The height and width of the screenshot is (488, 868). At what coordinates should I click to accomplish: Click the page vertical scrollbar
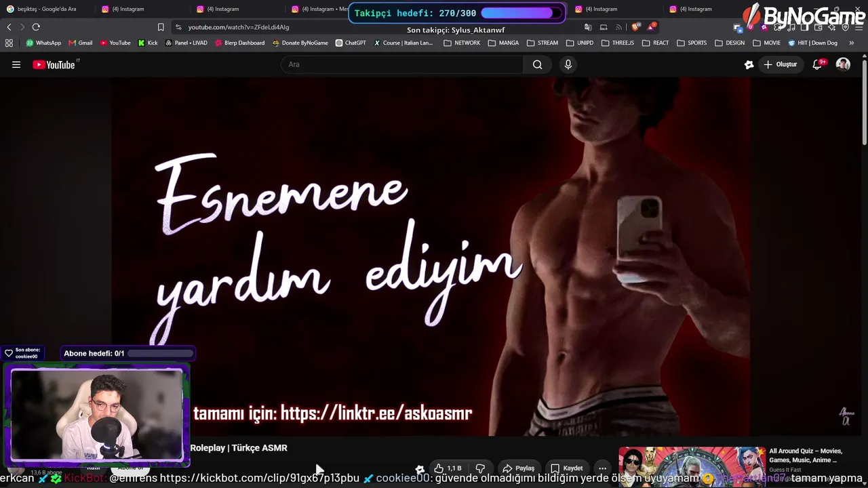click(865, 102)
